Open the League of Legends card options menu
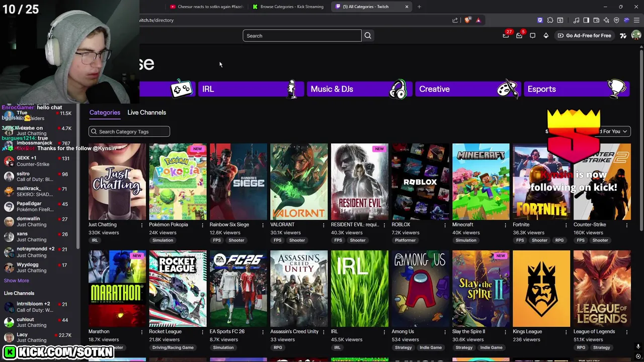 click(626, 332)
